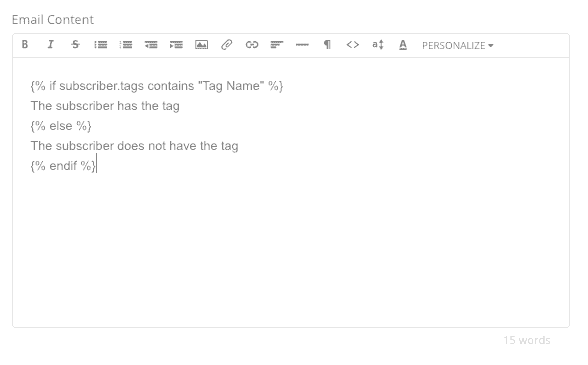Open the text color picker
Image resolution: width=588 pixels, height=365 pixels.
(403, 45)
